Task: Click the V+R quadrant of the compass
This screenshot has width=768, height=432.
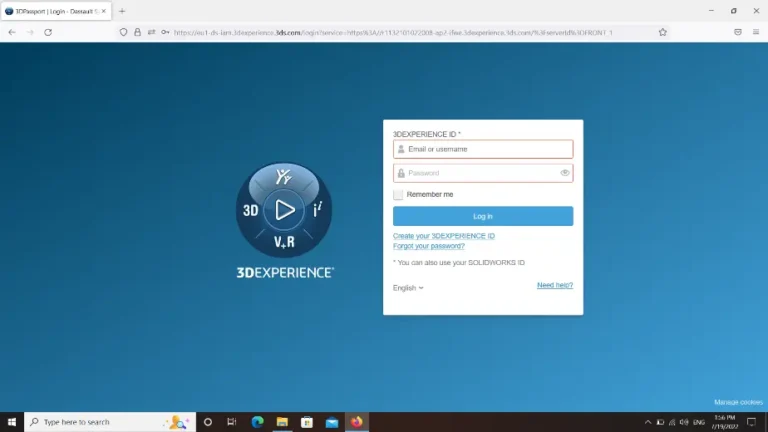Action: point(284,241)
